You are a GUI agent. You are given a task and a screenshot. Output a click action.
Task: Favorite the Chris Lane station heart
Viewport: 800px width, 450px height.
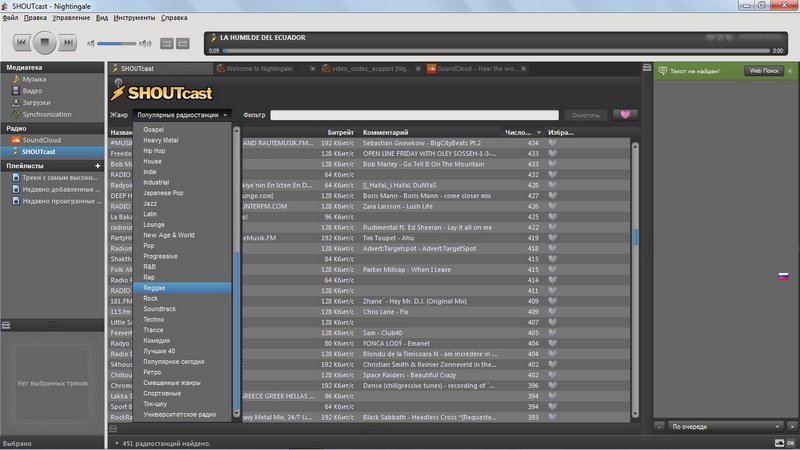[553, 311]
